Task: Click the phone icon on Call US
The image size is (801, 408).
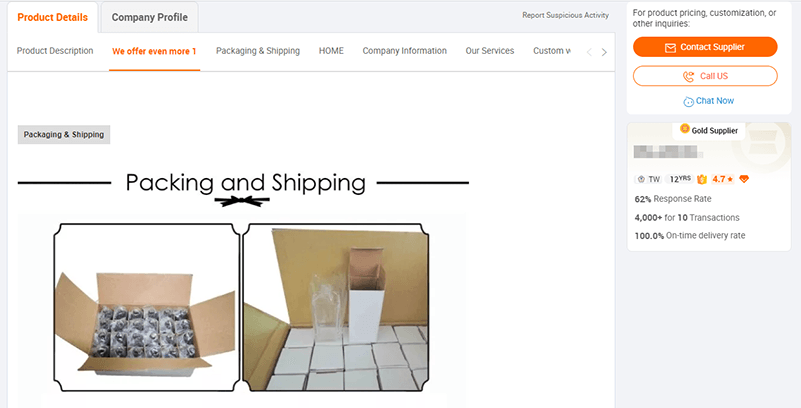Action: (x=689, y=77)
